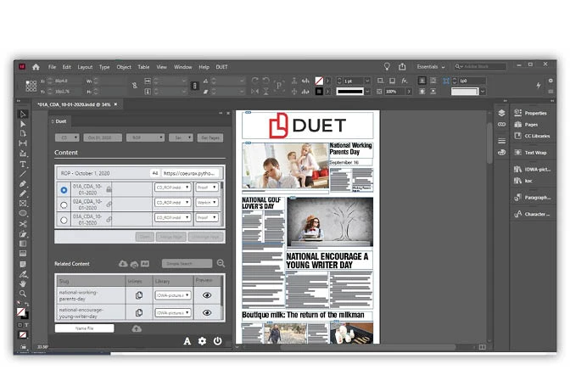Select the Eyedropper tool
The width and height of the screenshot is (570, 392).
click(x=23, y=274)
